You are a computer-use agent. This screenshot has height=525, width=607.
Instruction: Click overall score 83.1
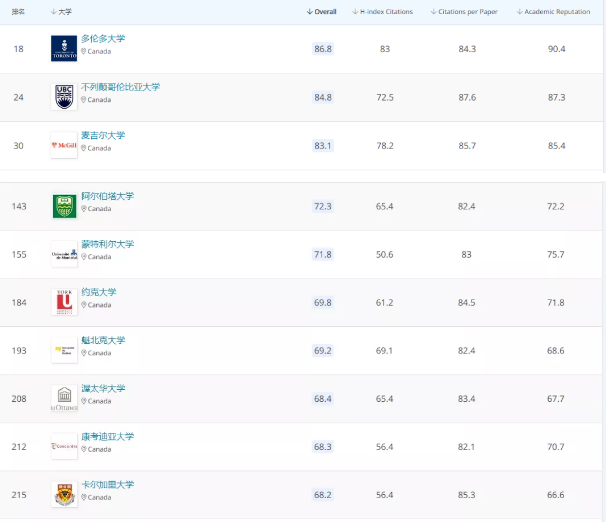point(323,146)
